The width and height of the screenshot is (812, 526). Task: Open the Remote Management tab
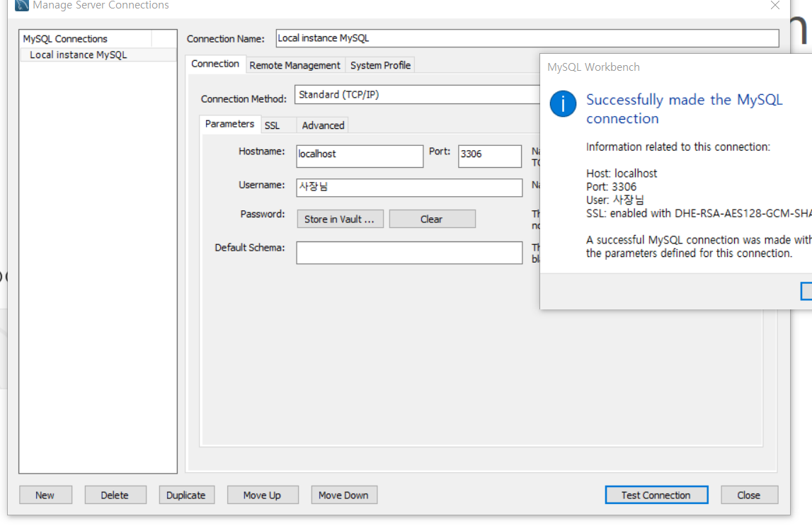tap(295, 65)
